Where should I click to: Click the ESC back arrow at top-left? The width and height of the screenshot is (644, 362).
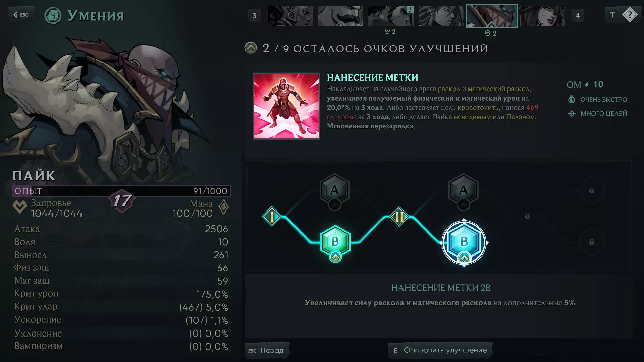click(21, 15)
